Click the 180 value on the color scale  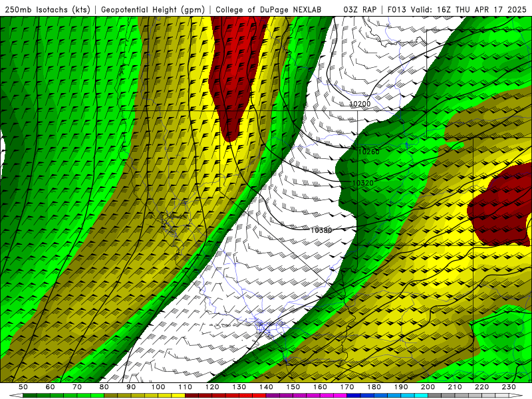[374, 387]
